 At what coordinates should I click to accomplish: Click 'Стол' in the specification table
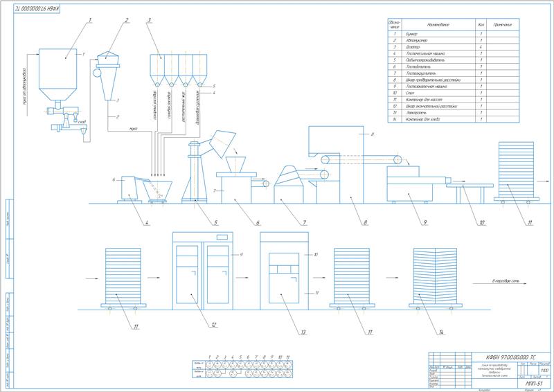410,93
